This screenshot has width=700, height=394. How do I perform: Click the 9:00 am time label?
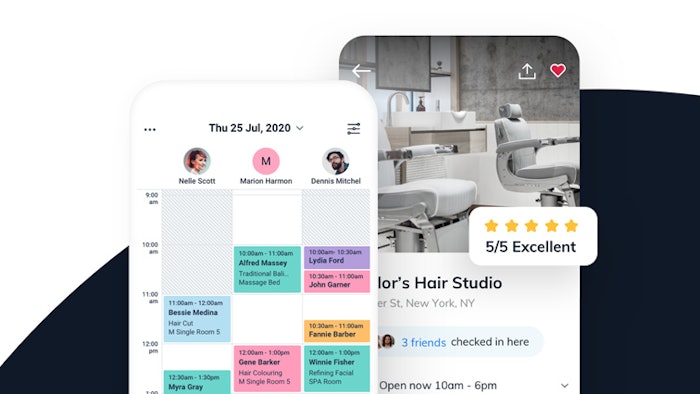tap(152, 198)
